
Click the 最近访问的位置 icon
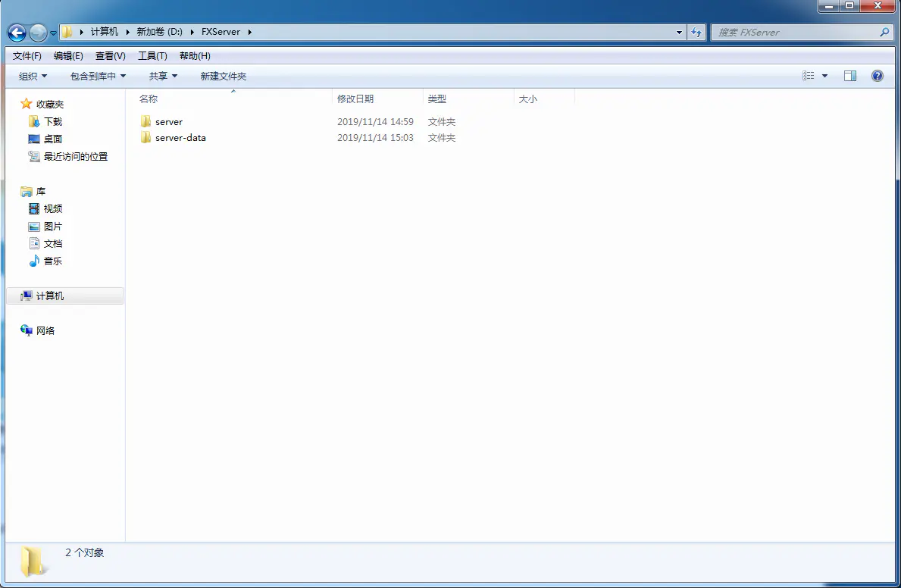coord(34,156)
